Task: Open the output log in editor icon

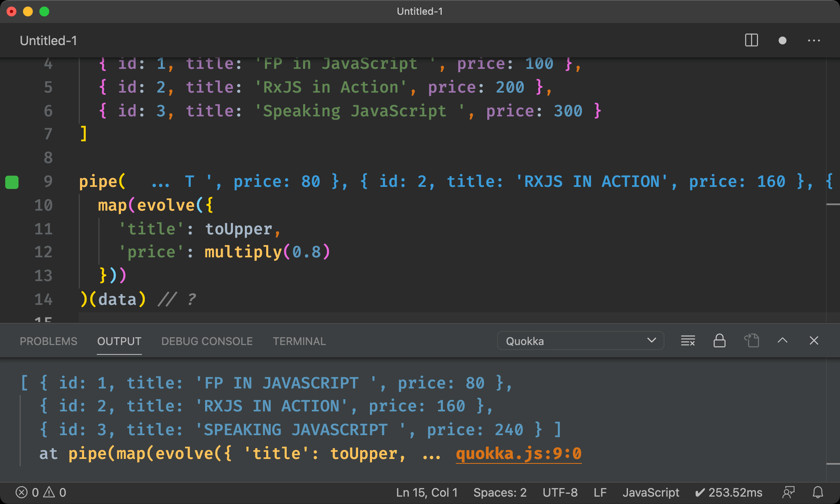Action: point(751,341)
